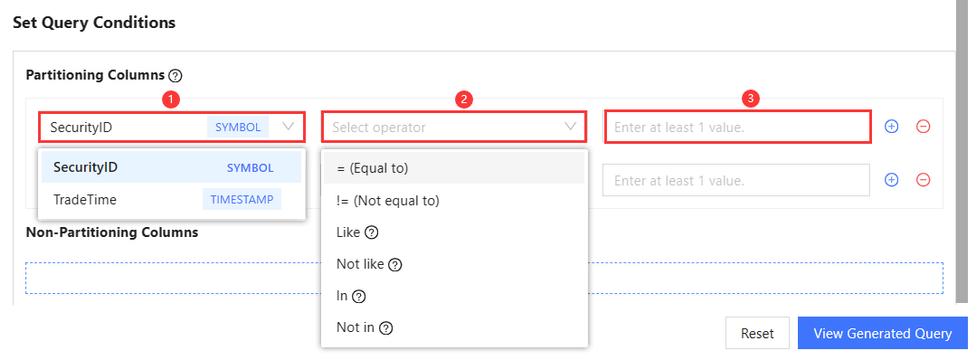Viewport: 977px width, 360px height.
Task: Click help icon next to Not like
Action: coord(395,265)
